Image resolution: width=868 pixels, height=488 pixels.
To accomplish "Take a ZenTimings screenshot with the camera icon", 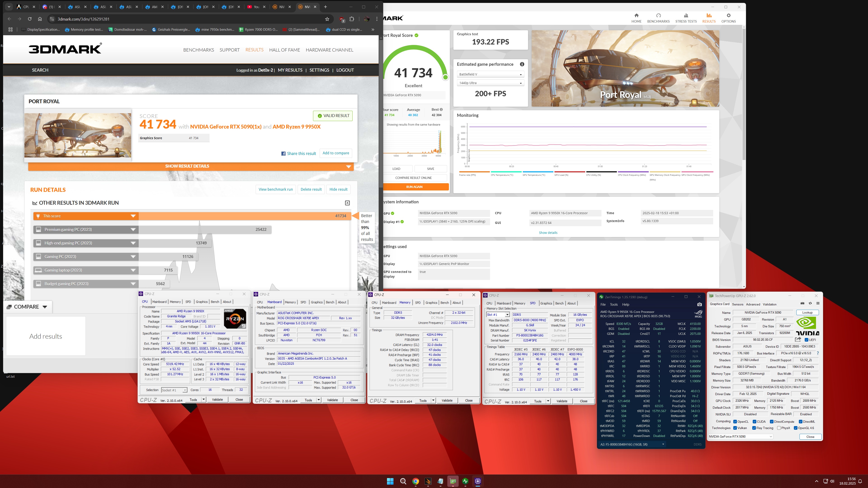I will [x=699, y=305].
